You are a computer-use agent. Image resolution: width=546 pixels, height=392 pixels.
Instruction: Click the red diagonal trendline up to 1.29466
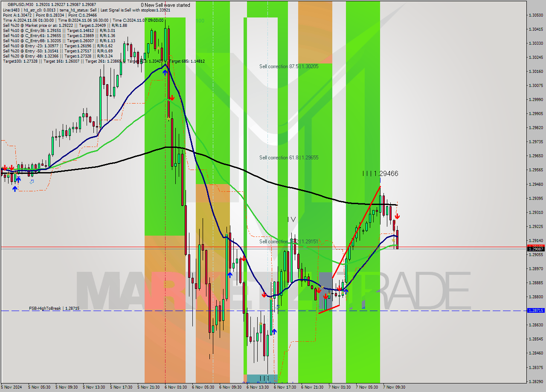(x=356, y=232)
